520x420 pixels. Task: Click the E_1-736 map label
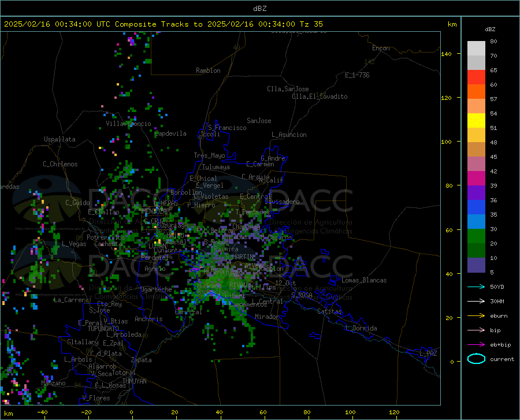357,75
